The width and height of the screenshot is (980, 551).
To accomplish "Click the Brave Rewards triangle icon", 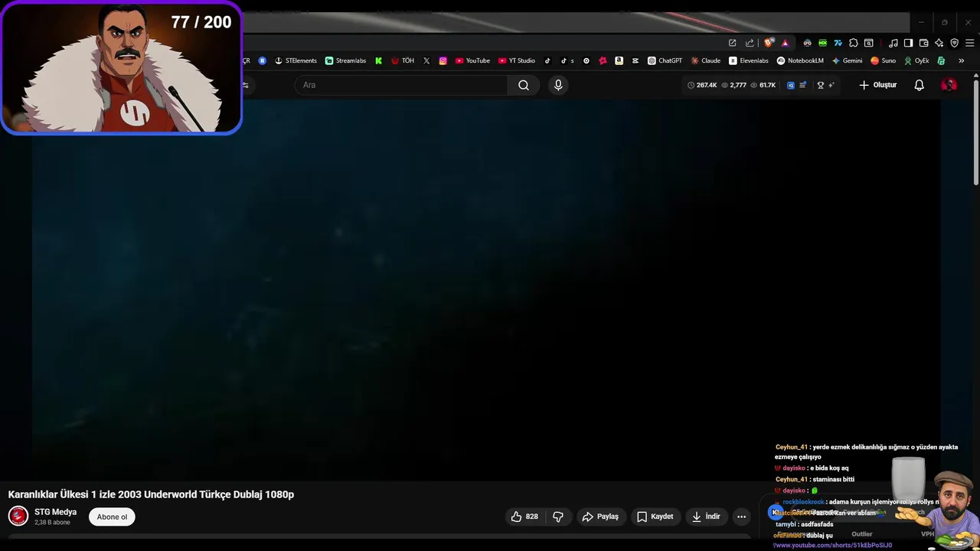I will coord(785,43).
